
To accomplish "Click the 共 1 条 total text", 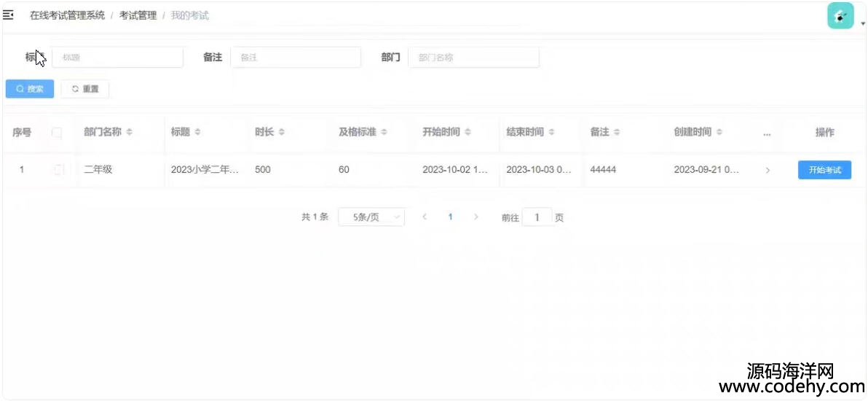I will coord(315,217).
